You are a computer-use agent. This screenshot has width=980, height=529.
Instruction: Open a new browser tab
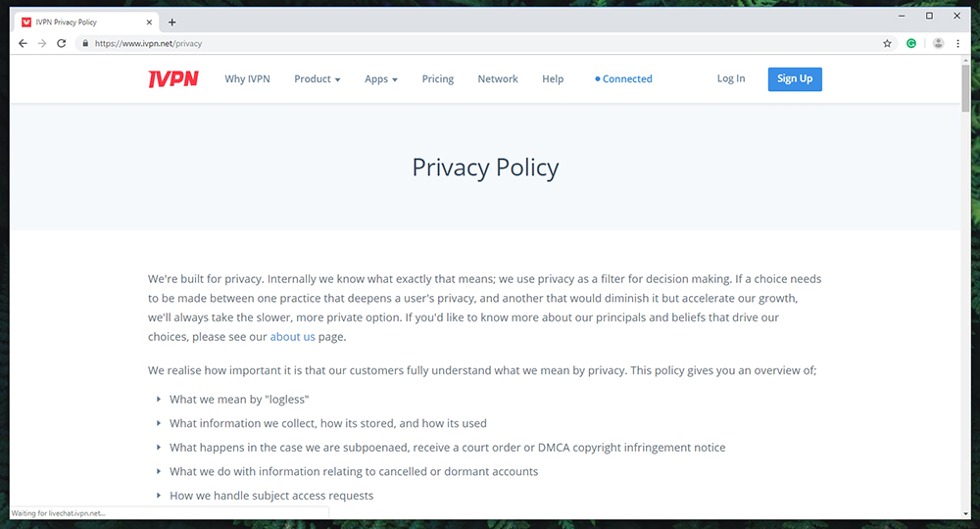(x=171, y=22)
